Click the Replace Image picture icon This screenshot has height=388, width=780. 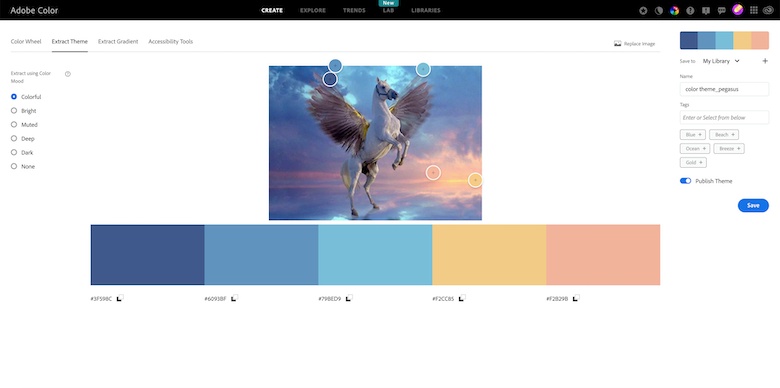[617, 44]
